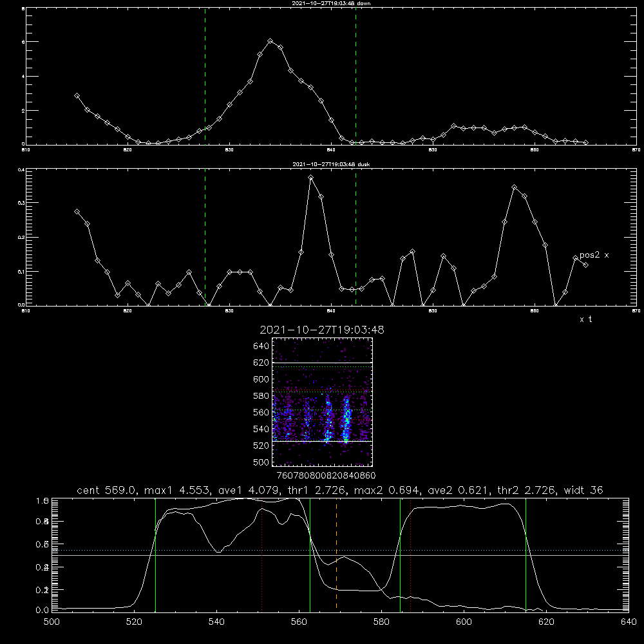This screenshot has height=644, width=644.
Task: Click the '560' x-axis label of the bottom plot
Action: point(299,621)
